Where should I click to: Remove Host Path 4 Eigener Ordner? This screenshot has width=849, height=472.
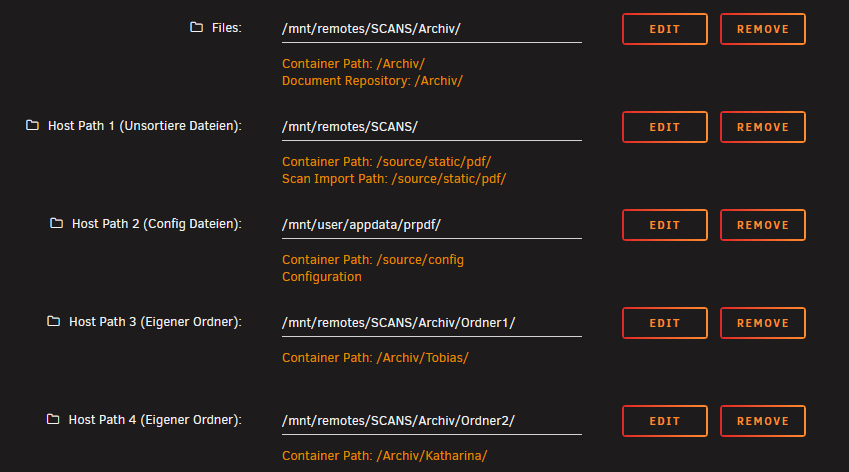click(762, 421)
